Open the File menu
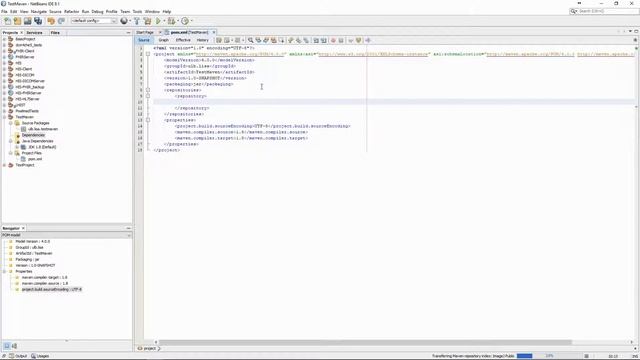The width and height of the screenshot is (640, 360). [x=4, y=12]
